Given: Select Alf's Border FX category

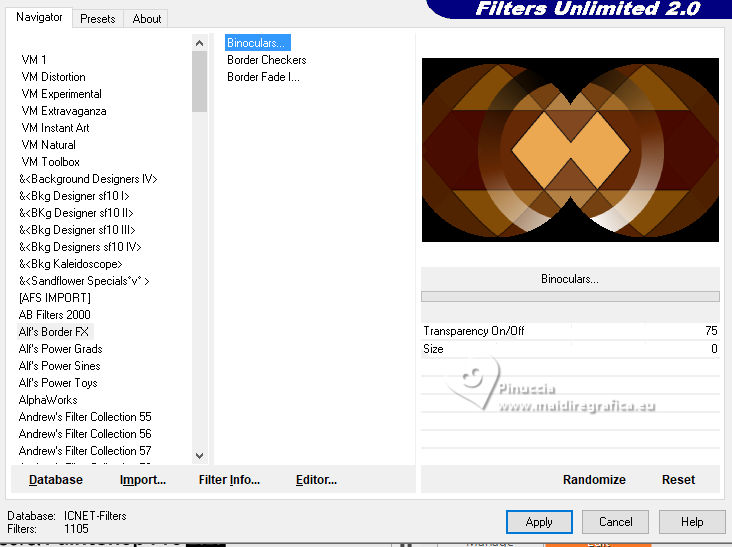Looking at the screenshot, I should (x=55, y=332).
